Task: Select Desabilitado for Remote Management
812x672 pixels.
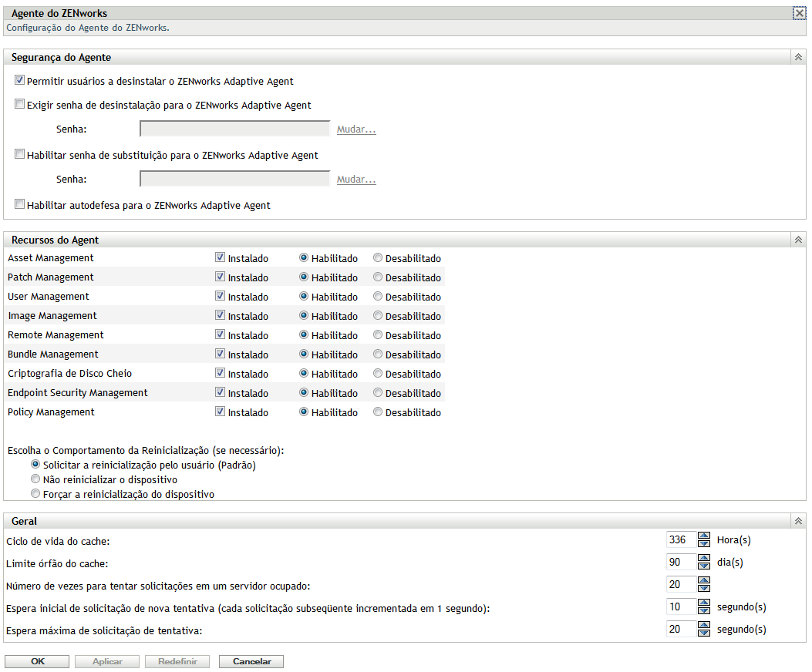Action: 378,334
